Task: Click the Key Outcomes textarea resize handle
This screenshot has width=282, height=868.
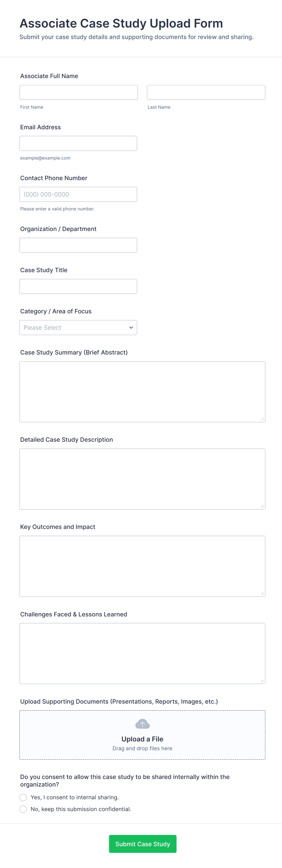Action: coord(262,593)
